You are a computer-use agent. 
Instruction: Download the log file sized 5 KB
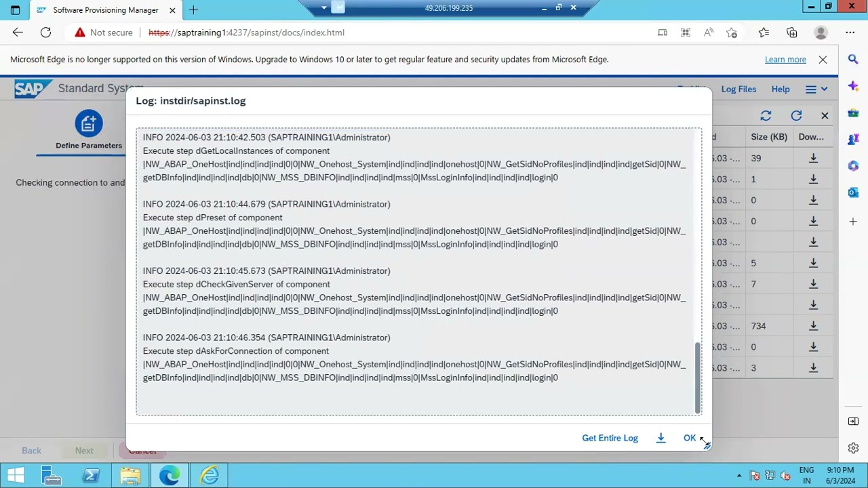pyautogui.click(x=813, y=263)
